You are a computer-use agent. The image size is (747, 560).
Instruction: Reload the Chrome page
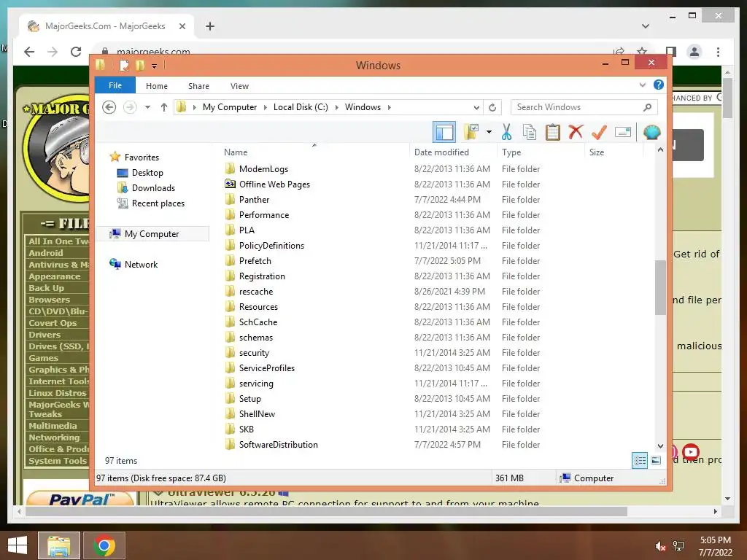coord(76,52)
